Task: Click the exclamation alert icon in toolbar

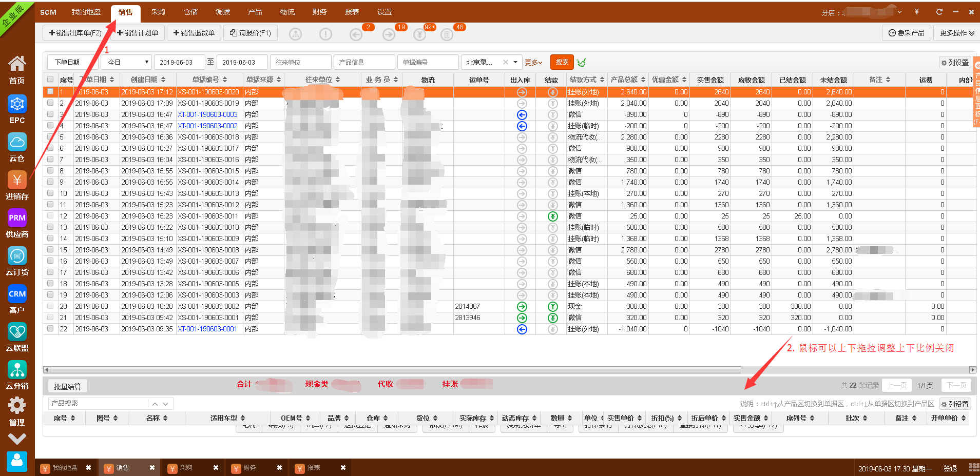Action: click(x=325, y=34)
